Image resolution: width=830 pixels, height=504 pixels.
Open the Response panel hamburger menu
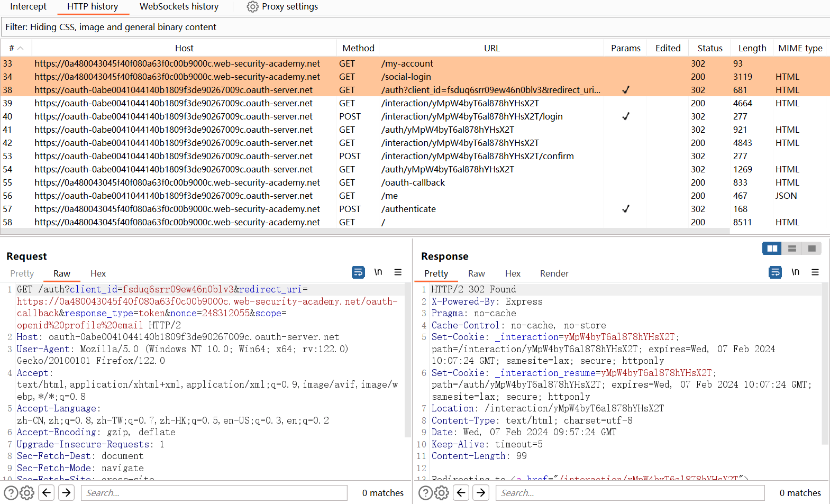(815, 272)
